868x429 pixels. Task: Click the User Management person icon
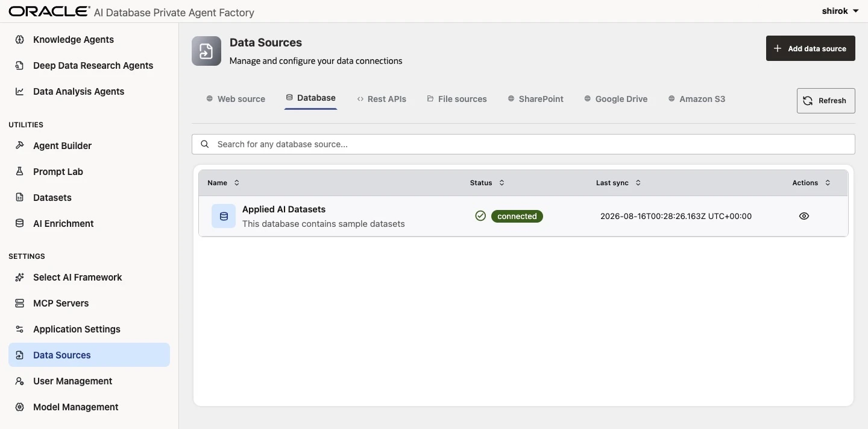(x=19, y=381)
